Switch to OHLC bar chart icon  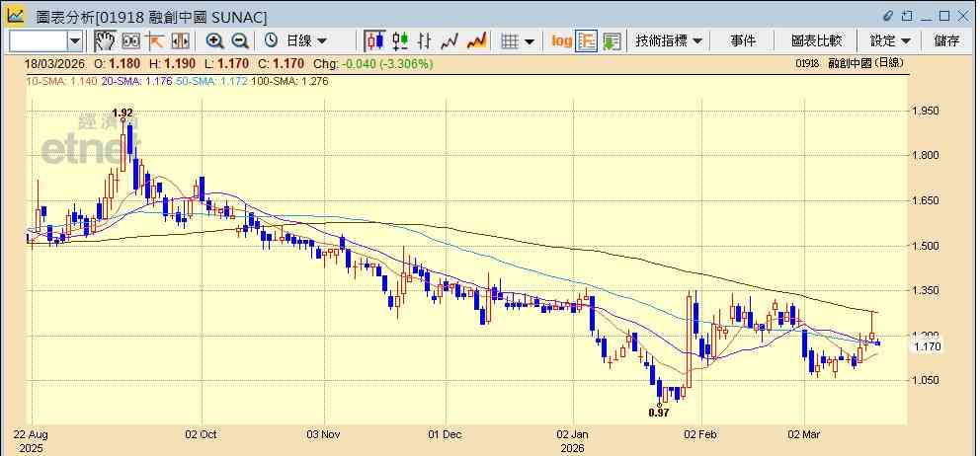tap(425, 41)
